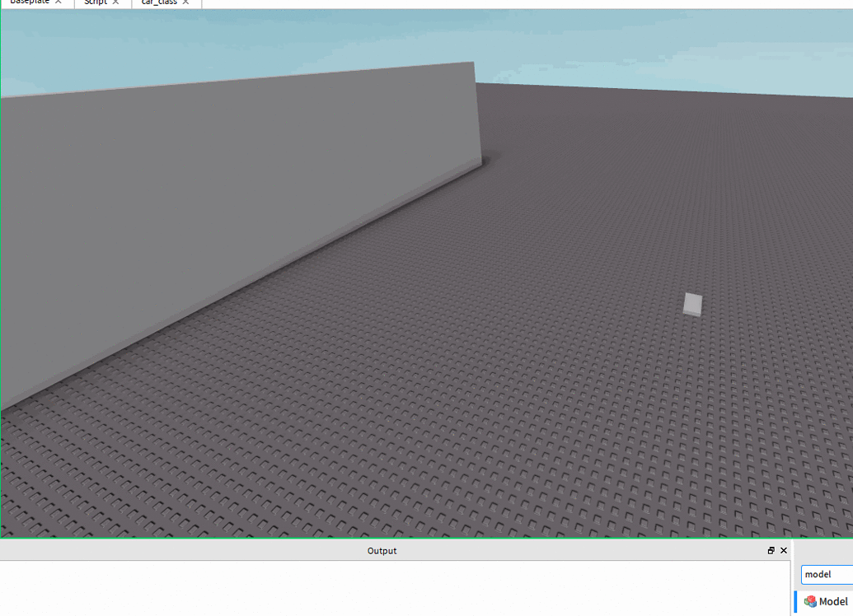Click the Model entry icon in the search results
This screenshot has height=616, width=853.
[x=811, y=602]
